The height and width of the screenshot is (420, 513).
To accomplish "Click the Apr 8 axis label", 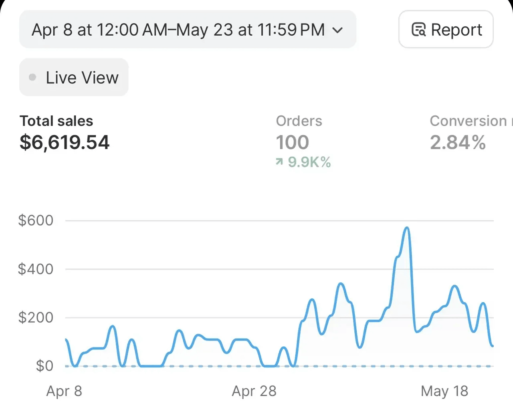I will click(x=64, y=391).
